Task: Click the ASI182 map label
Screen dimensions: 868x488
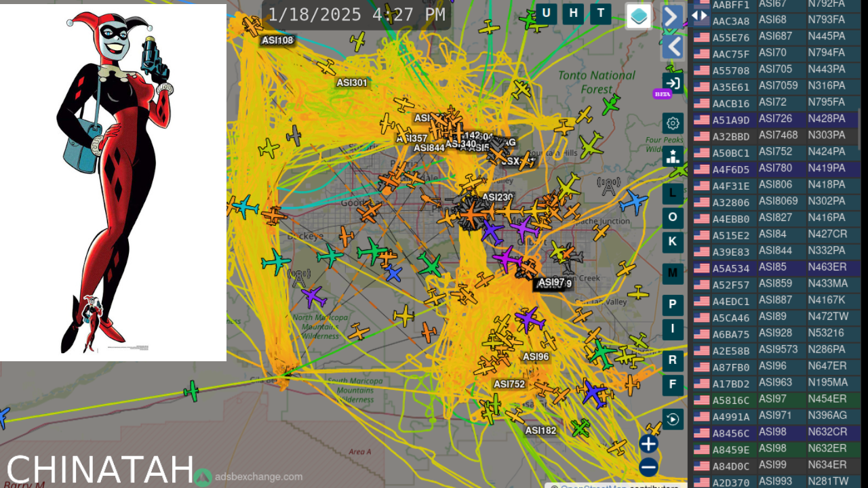Action: [540, 430]
